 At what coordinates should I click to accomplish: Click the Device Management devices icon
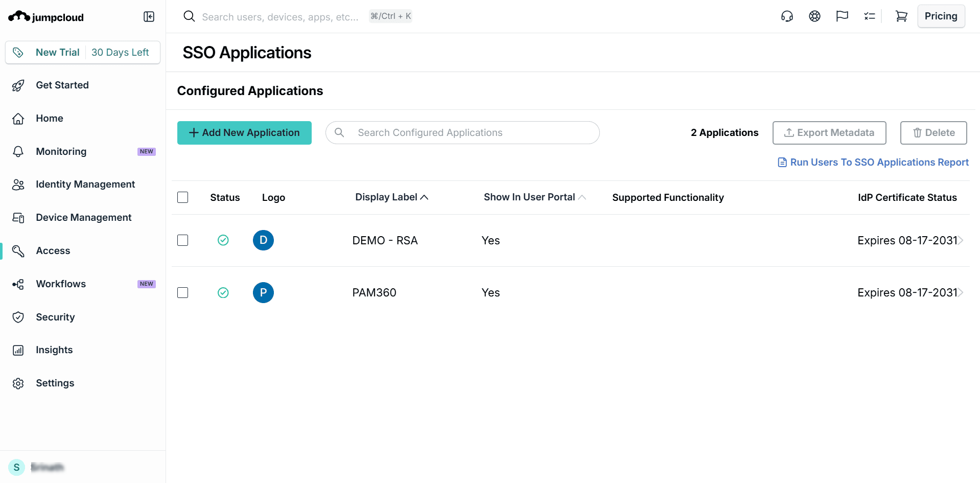click(x=18, y=218)
